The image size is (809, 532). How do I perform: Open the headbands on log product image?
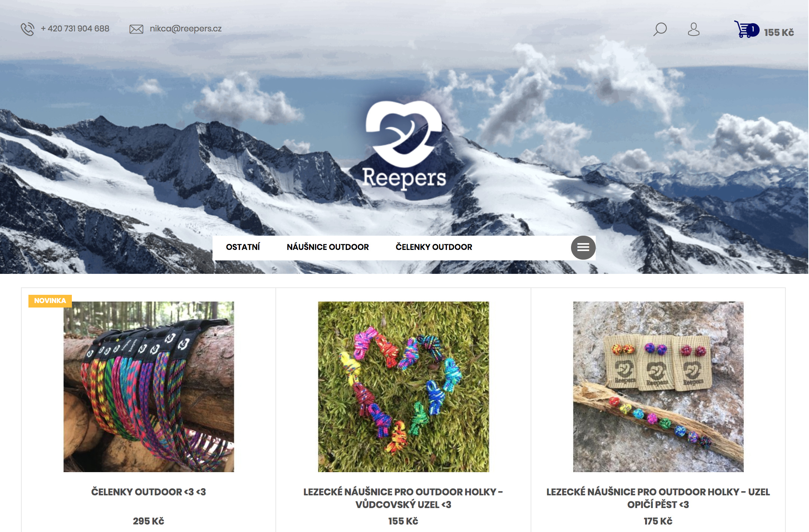149,386
